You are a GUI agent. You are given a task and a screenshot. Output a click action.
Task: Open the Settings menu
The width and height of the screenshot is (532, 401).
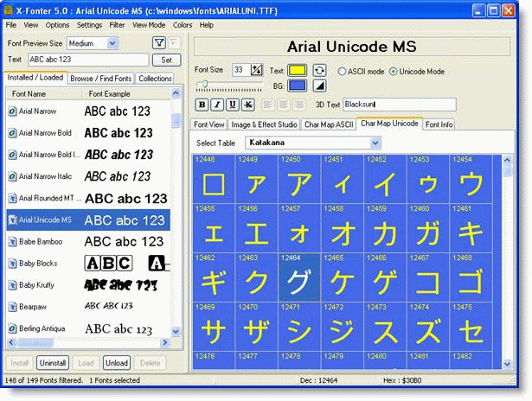pyautogui.click(x=90, y=25)
